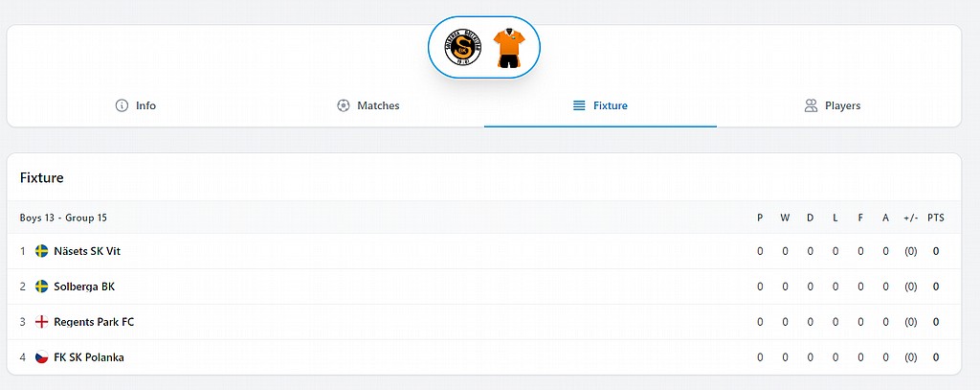Click the Info tab circle icon

(122, 105)
